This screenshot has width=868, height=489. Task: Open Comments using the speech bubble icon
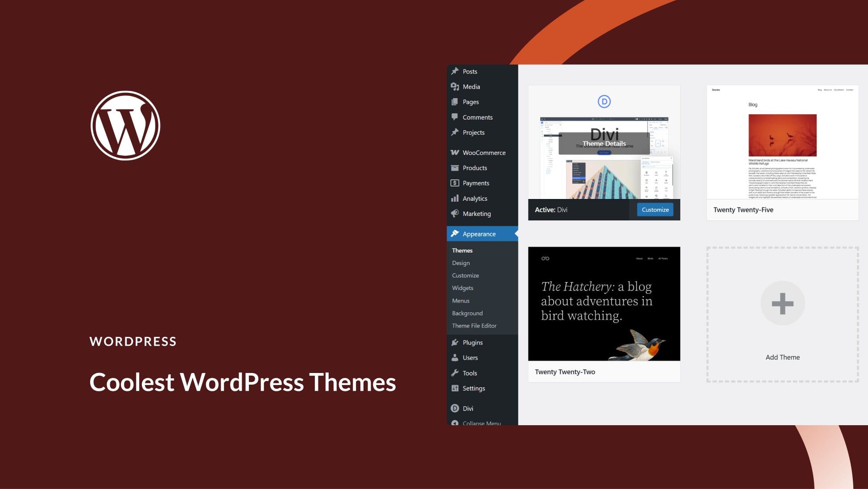tap(455, 117)
